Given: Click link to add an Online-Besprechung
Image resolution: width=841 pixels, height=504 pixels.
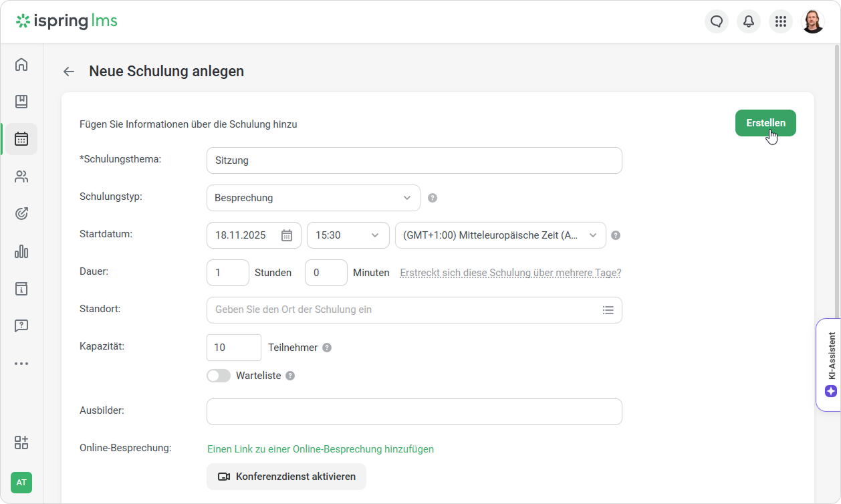Looking at the screenshot, I should click(320, 449).
